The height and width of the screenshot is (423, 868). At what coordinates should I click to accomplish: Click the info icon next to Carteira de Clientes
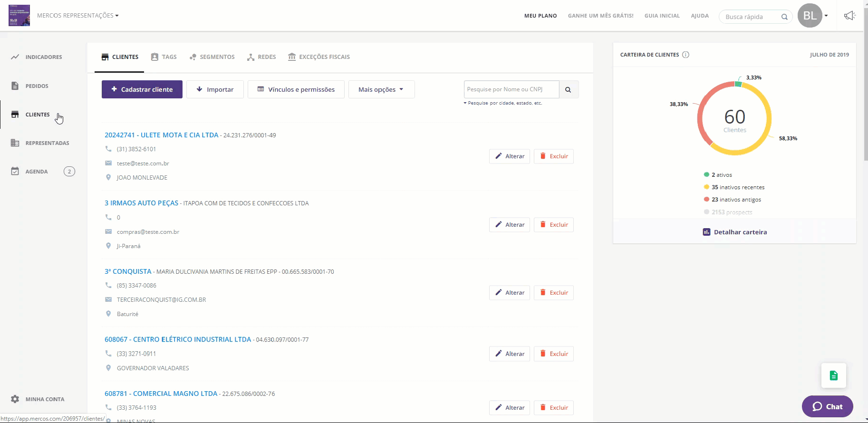click(685, 55)
